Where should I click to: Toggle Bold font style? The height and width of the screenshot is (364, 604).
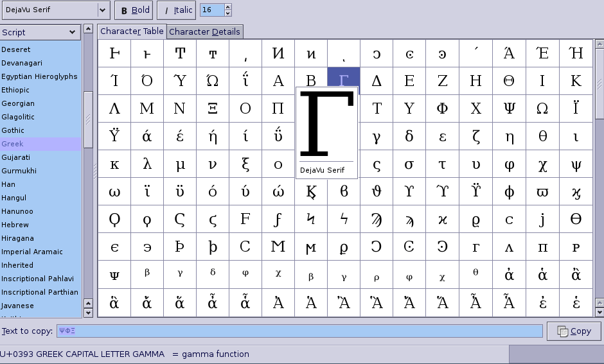[x=134, y=10]
